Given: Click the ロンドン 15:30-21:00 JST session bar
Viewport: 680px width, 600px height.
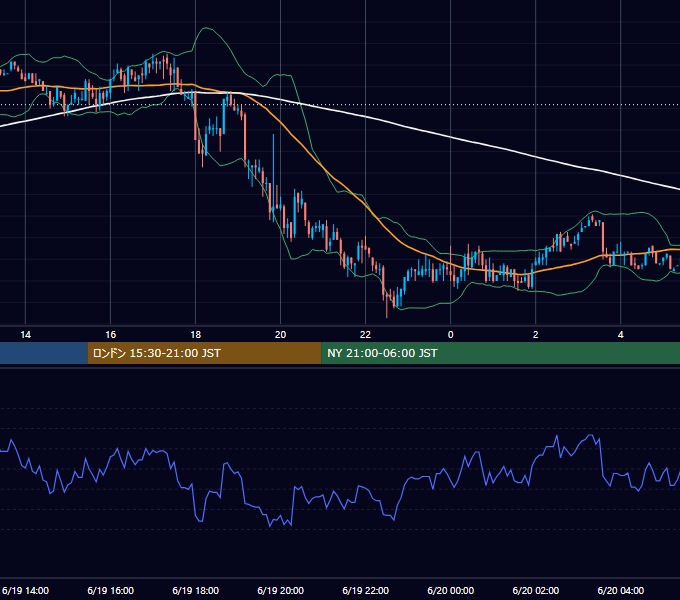Looking at the screenshot, I should (x=204, y=353).
